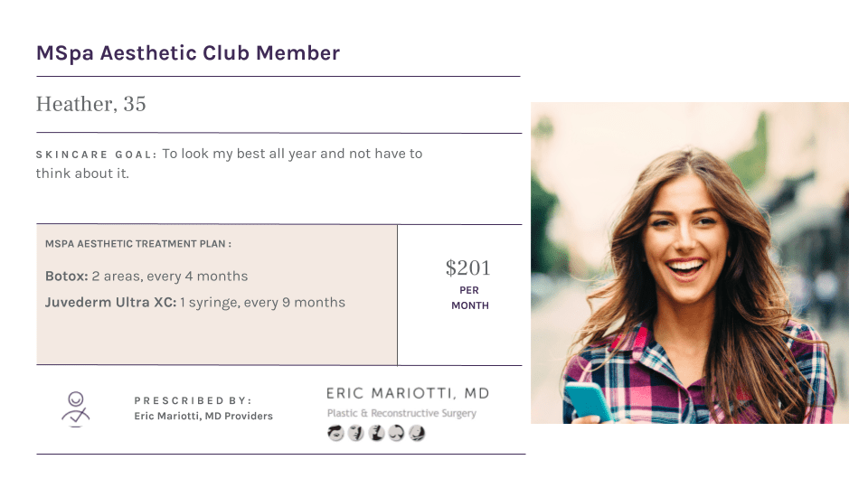Click the Eric Mariotti, MD Providers text
The image size is (868, 488).
click(x=203, y=416)
